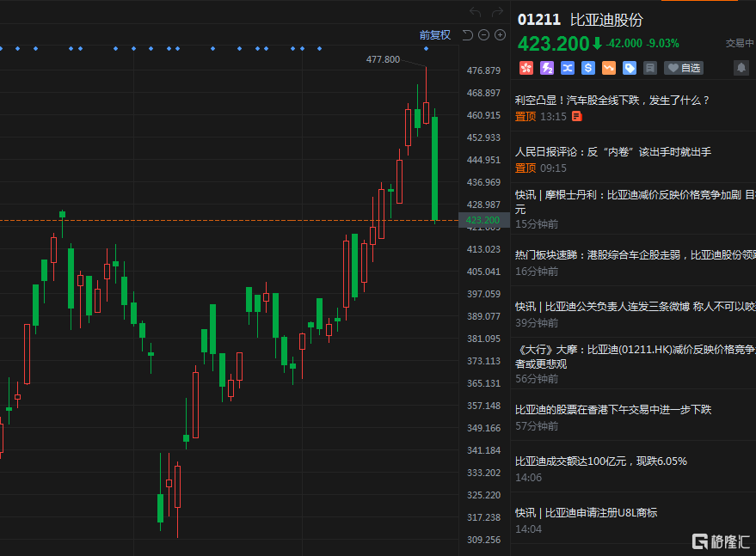Click the tall green latest candlestick
Viewport: 756px width, 556px height.
pyautogui.click(x=435, y=168)
